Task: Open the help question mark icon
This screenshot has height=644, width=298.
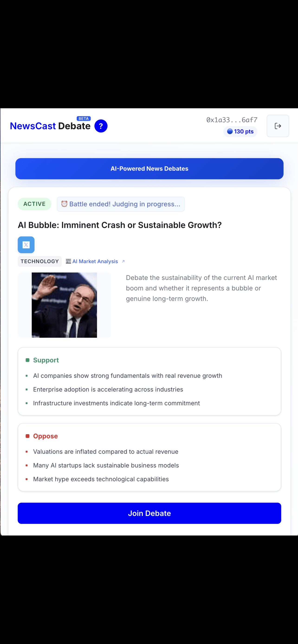Action: pos(101,126)
